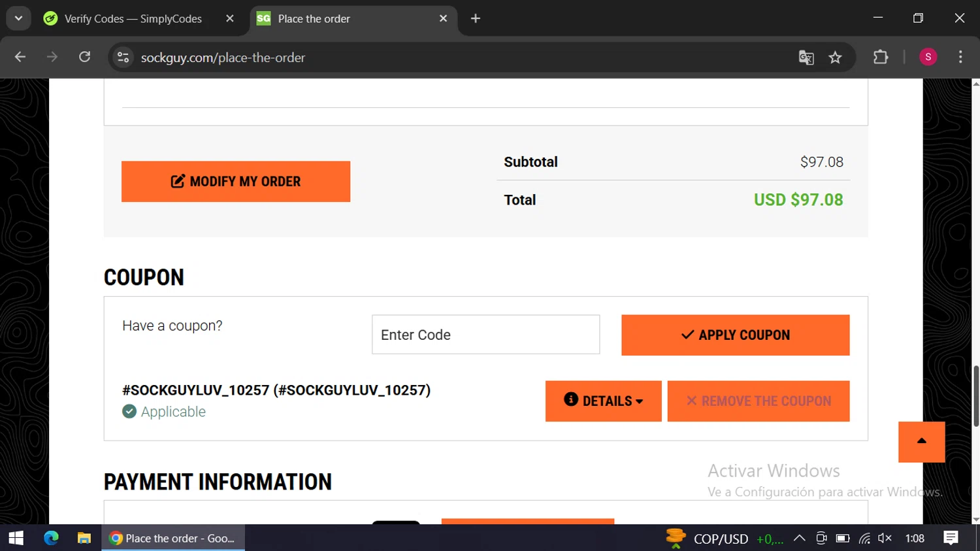The width and height of the screenshot is (980, 551).
Task: Click the Coupon section heading
Action: 144,278
